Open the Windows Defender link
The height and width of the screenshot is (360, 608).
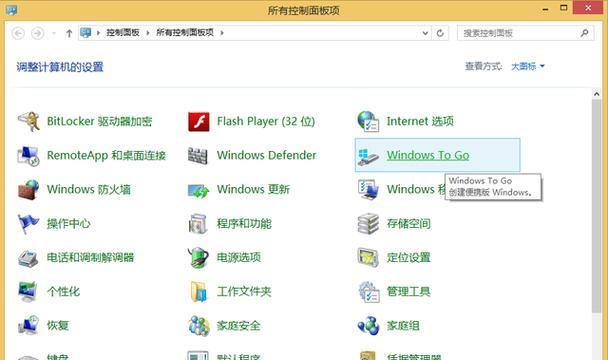tap(266, 155)
